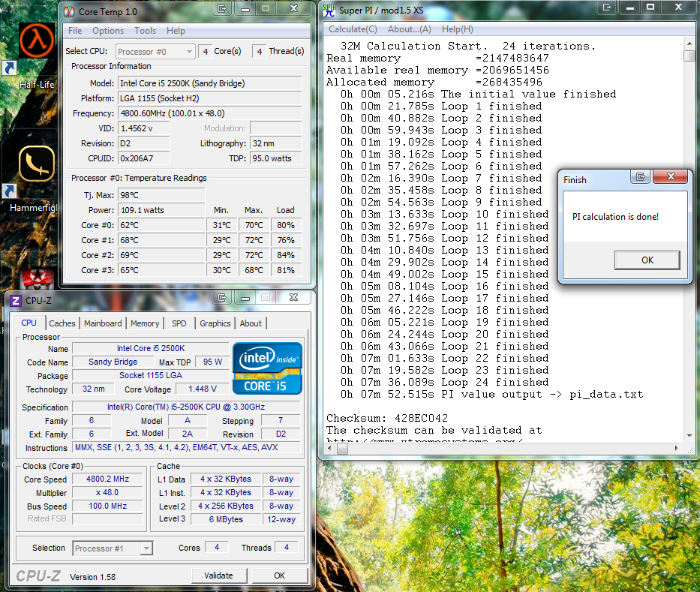The image size is (700, 592).
Task: Open the Select CPU dropdown in Core Temp
Action: [x=155, y=52]
